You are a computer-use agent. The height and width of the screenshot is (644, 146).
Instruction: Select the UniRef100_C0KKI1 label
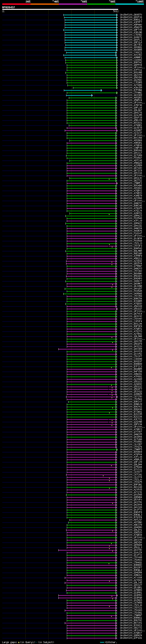click(131, 53)
